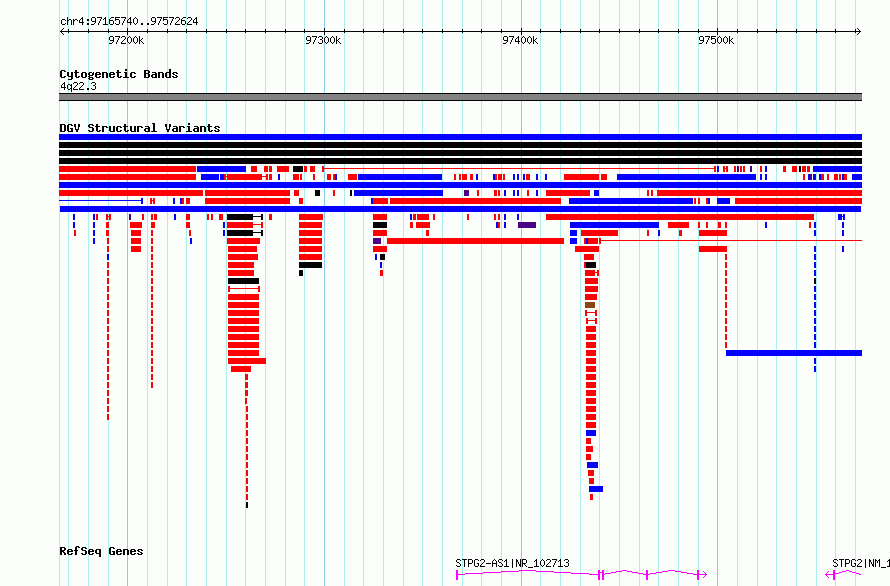
Task: Click the DGV Structural Variants track title
Action: 140,128
